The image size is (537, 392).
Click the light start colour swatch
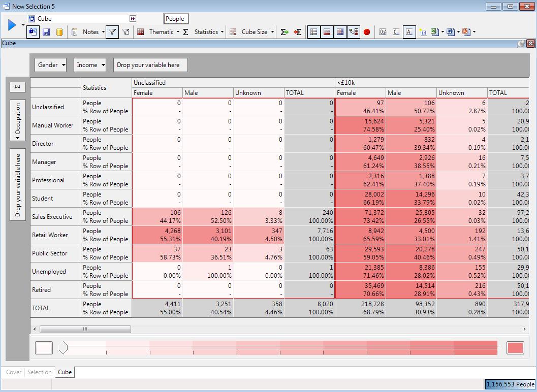click(x=44, y=348)
